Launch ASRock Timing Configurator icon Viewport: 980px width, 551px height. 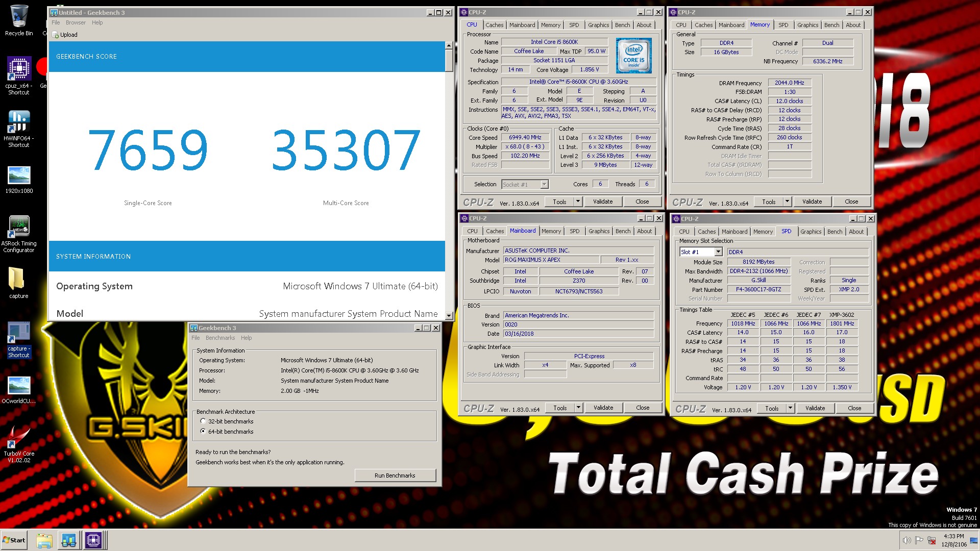click(x=19, y=234)
